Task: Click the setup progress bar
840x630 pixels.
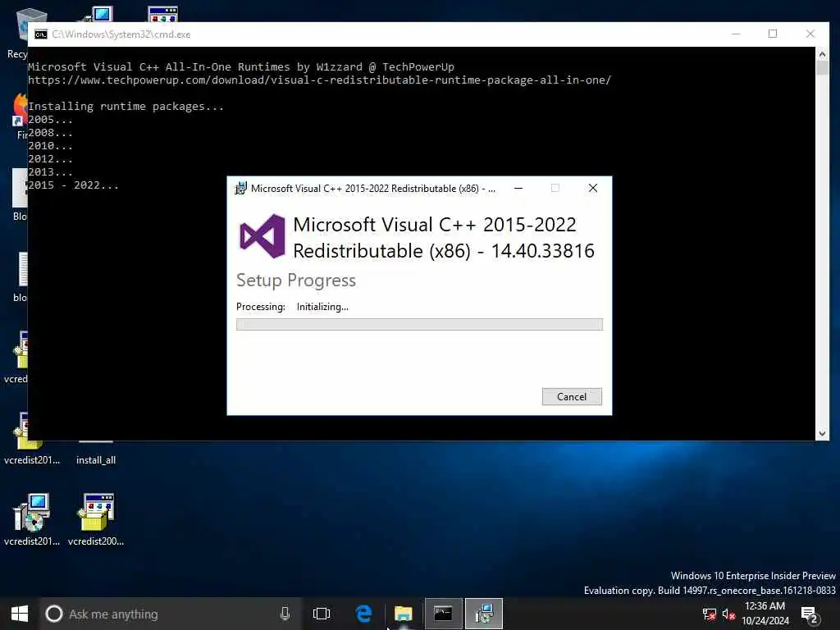Action: point(419,324)
